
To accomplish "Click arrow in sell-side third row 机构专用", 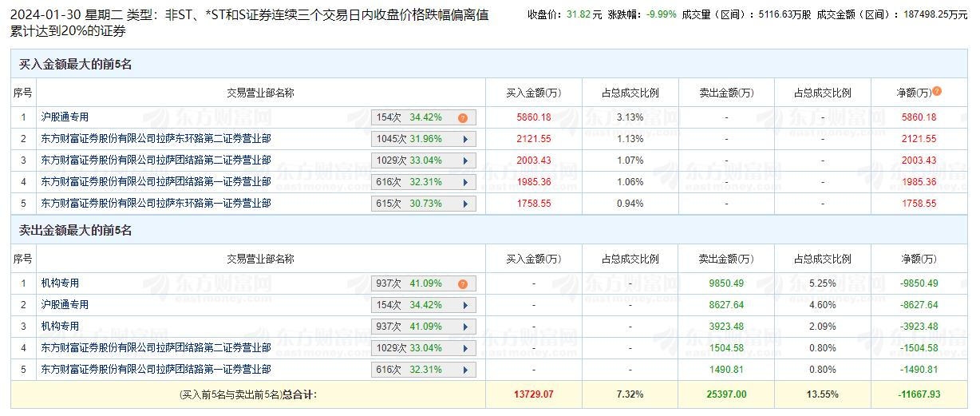I will 465,327.
